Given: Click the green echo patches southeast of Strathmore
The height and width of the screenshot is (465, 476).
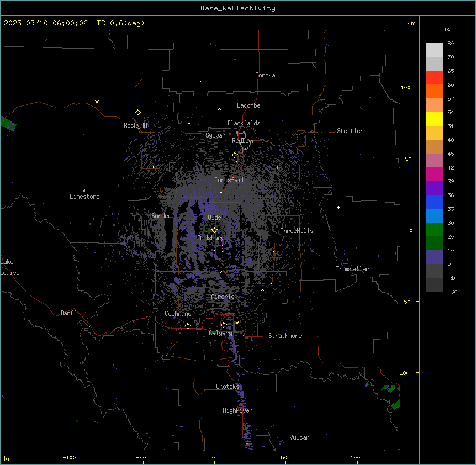Looking at the screenshot, I should (392, 396).
